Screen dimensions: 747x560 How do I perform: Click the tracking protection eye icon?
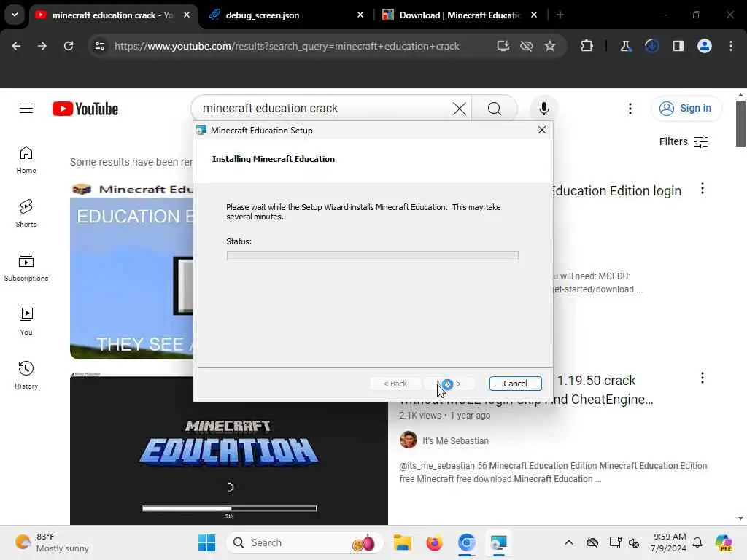tap(527, 46)
